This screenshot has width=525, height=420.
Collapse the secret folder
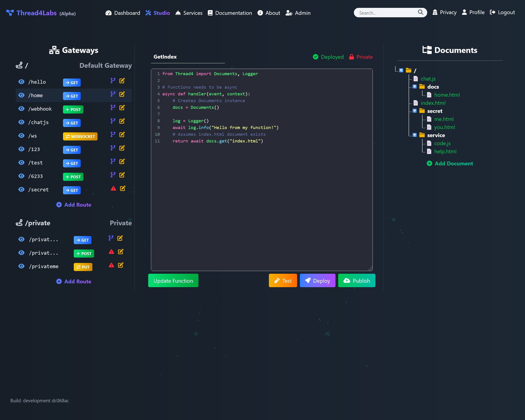(x=414, y=111)
